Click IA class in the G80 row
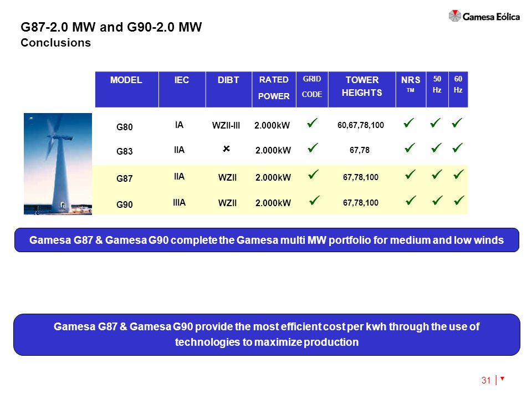Image resolution: width=532 pixels, height=399 pixels. (179, 125)
